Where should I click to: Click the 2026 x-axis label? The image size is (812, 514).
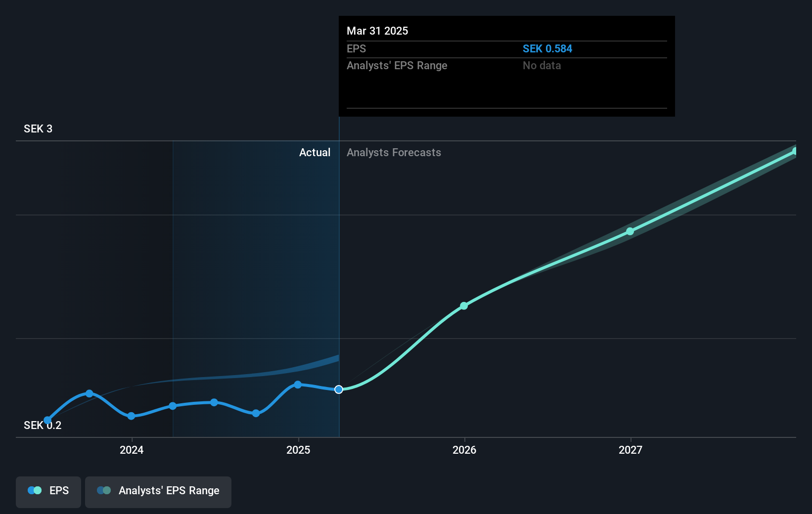(x=464, y=450)
